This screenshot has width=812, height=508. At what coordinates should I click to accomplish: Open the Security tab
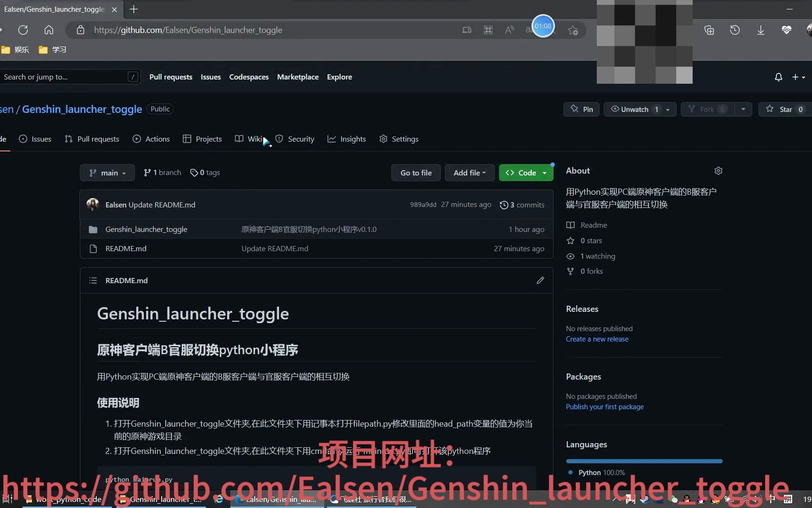(x=295, y=139)
